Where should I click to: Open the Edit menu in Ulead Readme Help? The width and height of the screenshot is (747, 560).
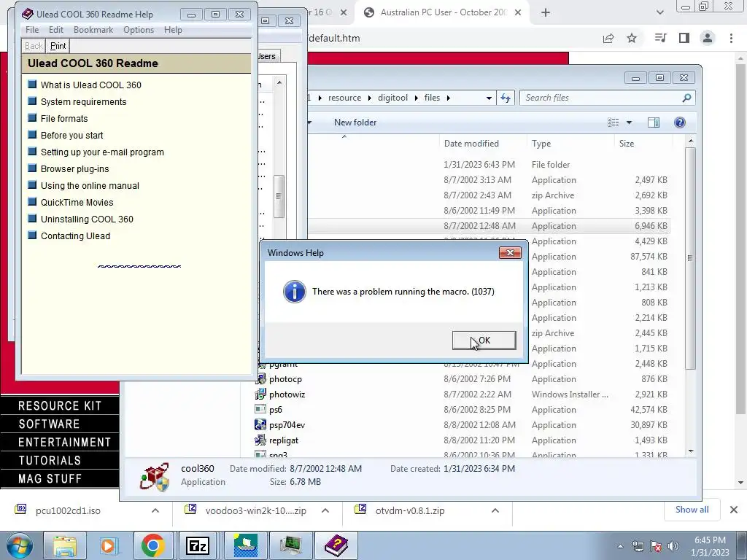[55, 29]
